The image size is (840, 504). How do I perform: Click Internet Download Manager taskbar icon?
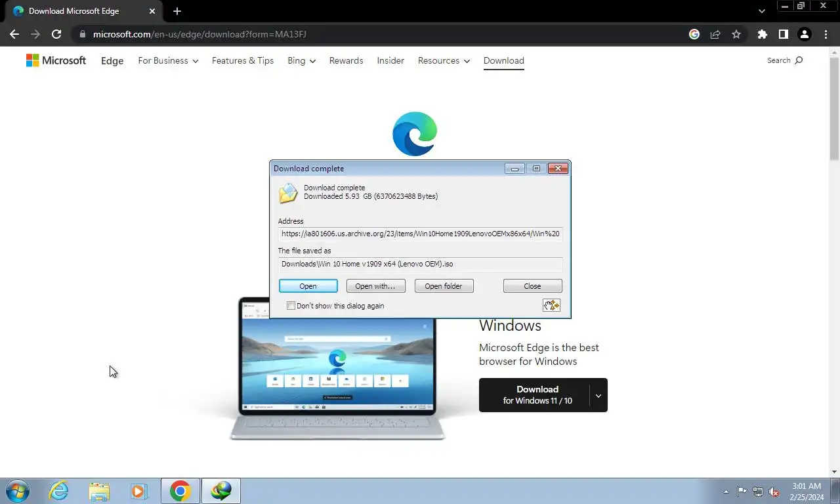point(221,491)
